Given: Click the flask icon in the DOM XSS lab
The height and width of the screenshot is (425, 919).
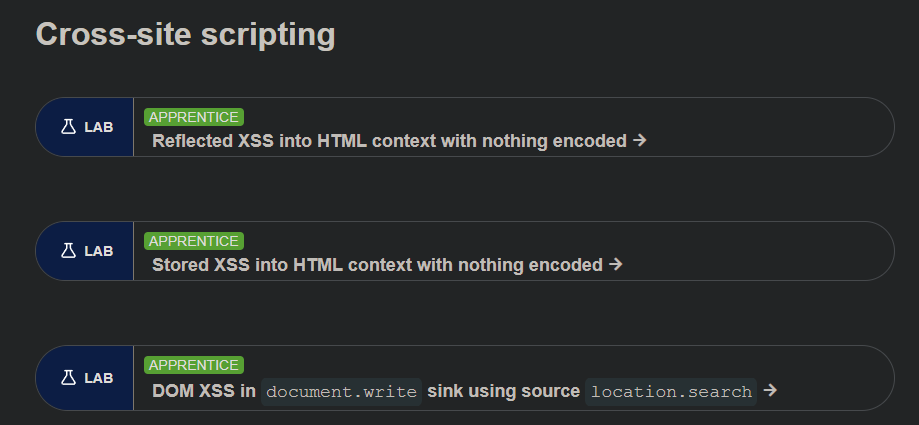Looking at the screenshot, I should tap(68, 378).
